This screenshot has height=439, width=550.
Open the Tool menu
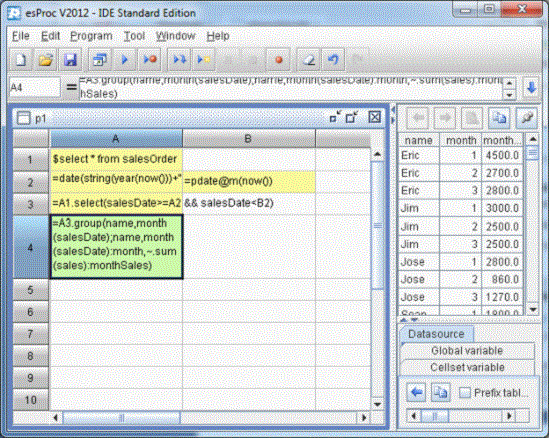134,36
